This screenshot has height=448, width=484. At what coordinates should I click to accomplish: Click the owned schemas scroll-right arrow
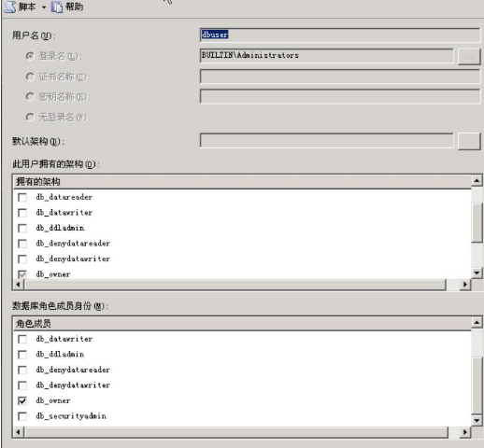(465, 285)
